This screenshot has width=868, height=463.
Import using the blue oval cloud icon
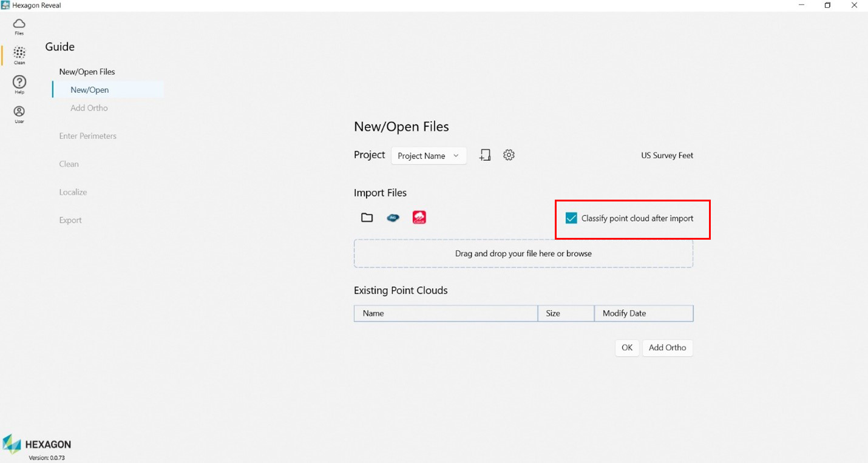point(393,217)
